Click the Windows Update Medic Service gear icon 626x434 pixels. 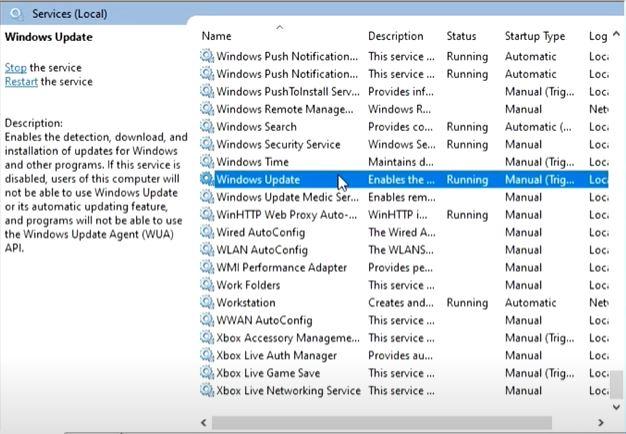tap(207, 197)
